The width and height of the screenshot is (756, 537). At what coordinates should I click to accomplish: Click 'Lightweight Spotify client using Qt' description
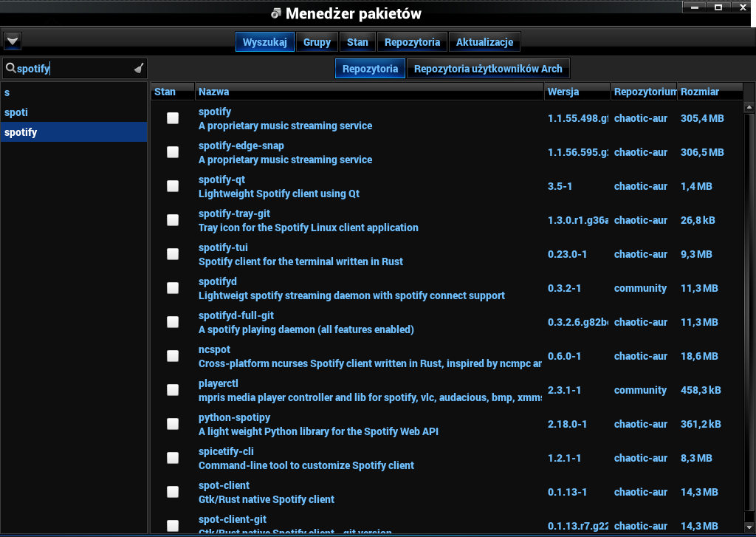[x=279, y=194]
